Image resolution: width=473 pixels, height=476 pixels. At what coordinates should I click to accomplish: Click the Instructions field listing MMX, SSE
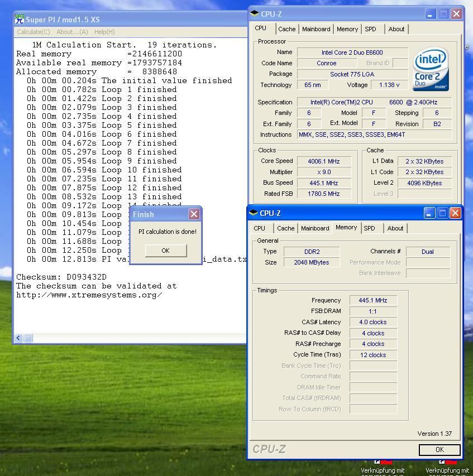(374, 134)
